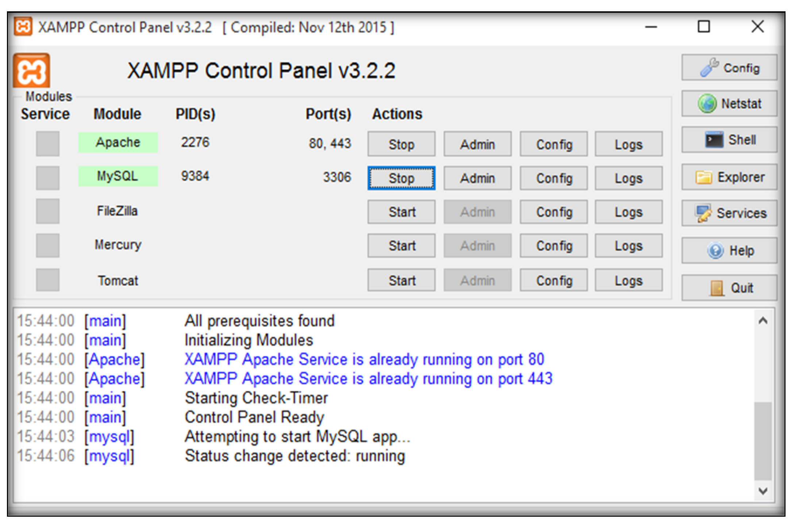Start the Tomcat module

(x=401, y=280)
